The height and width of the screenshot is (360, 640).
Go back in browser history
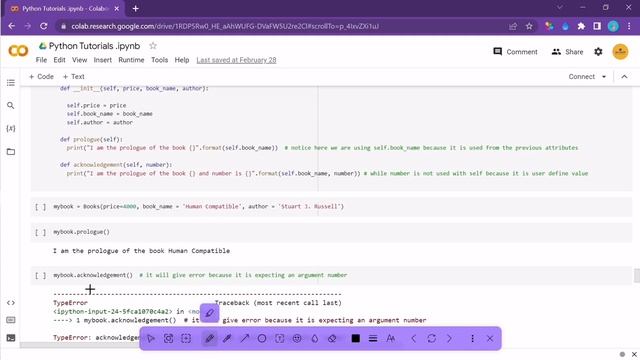[11, 26]
